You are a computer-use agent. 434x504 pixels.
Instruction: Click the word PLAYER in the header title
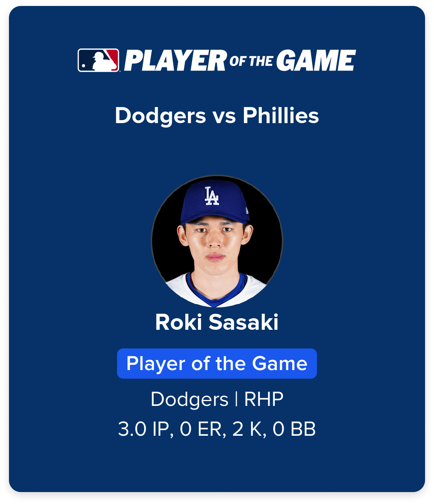click(x=175, y=60)
